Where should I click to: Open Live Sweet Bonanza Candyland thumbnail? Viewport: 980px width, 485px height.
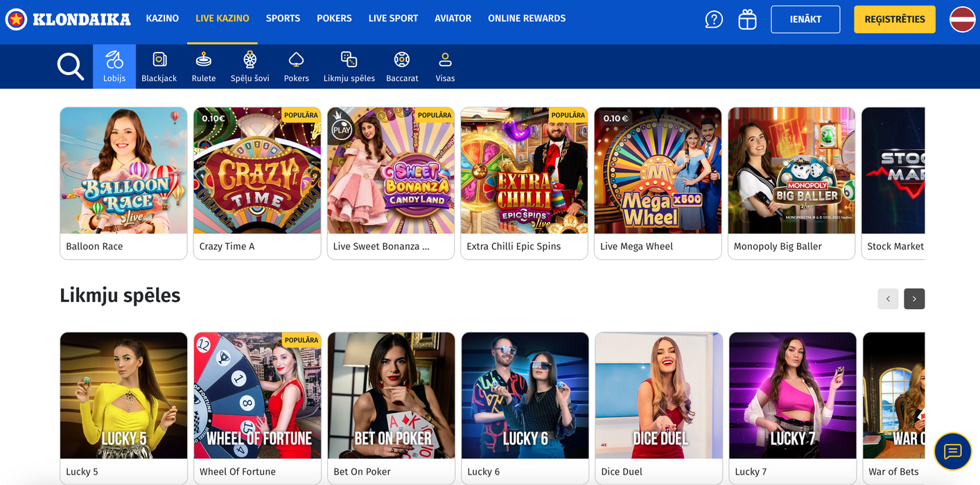click(x=391, y=170)
